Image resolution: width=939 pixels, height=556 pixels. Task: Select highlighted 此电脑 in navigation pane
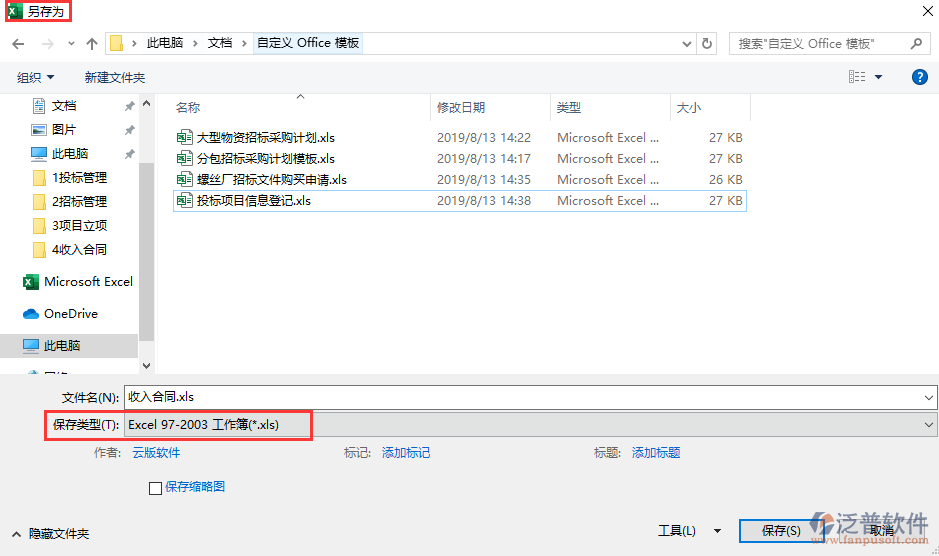pyautogui.click(x=69, y=346)
